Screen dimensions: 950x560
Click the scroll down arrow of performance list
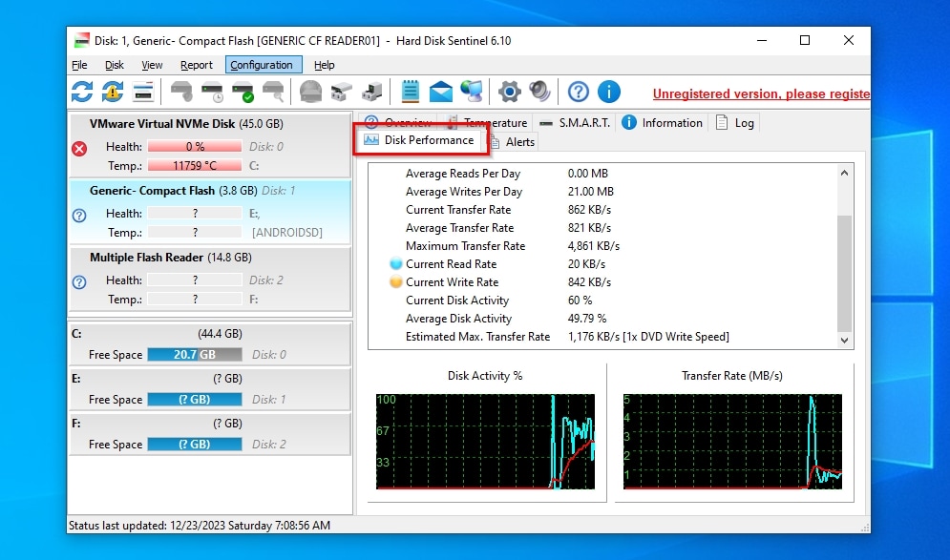(845, 341)
